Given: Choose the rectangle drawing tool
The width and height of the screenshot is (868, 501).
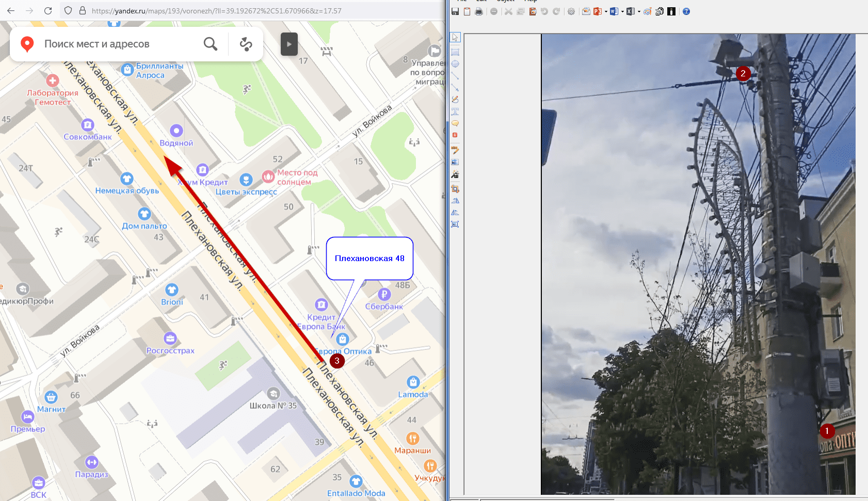Looking at the screenshot, I should 455,52.
